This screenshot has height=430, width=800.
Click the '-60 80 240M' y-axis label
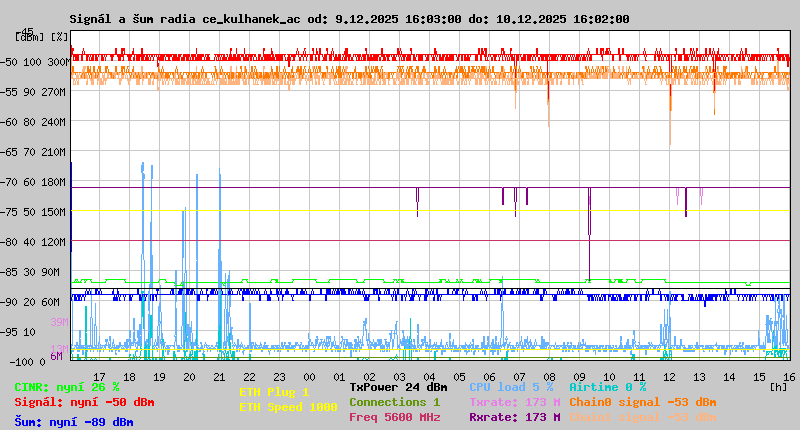click(33, 122)
